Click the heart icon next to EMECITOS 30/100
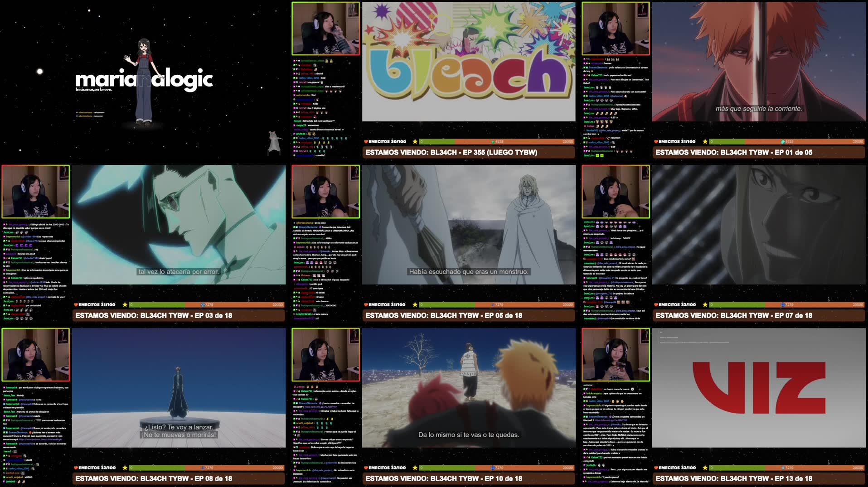The image size is (868, 487). 366,142
